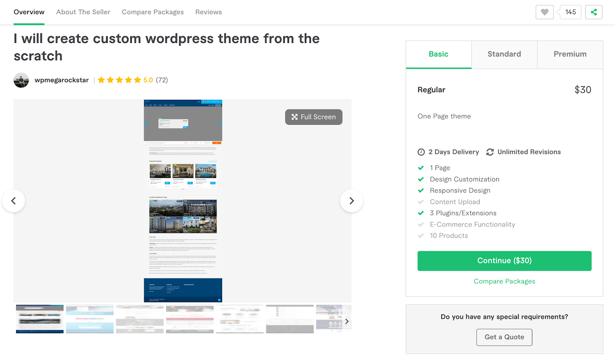615x364 pixels.
Task: Show the next gallery image
Action: tap(351, 201)
